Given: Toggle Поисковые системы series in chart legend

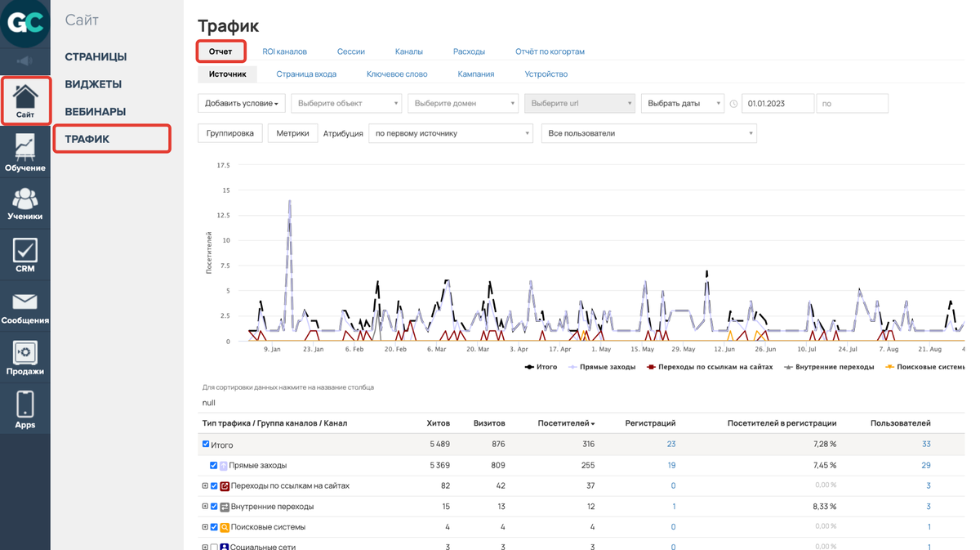Looking at the screenshot, I should point(924,367).
